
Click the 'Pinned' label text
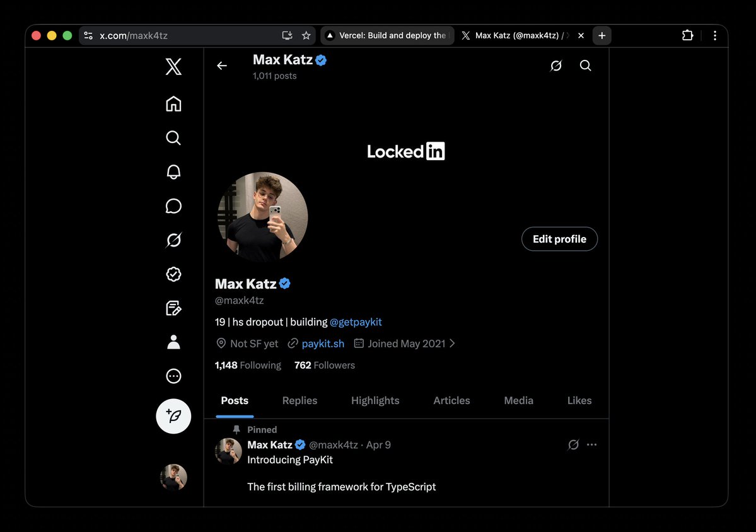coord(262,429)
